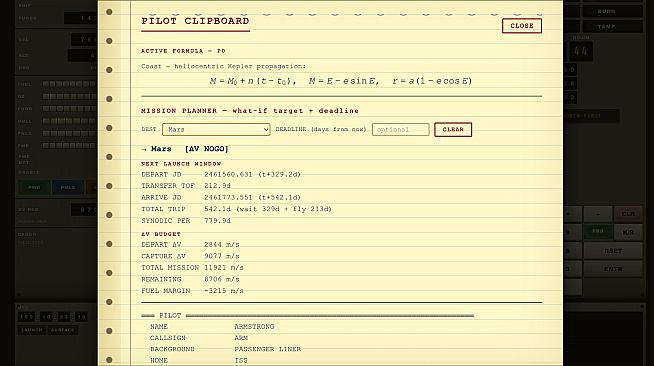The image size is (654, 366).
Task: Click the LAUNCH button in background panel
Action: click(x=32, y=330)
